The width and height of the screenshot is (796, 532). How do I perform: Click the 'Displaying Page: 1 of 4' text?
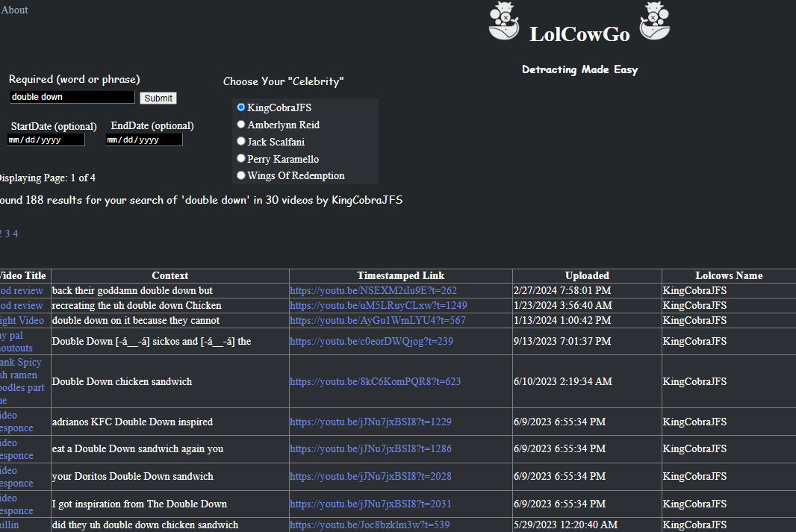click(47, 178)
